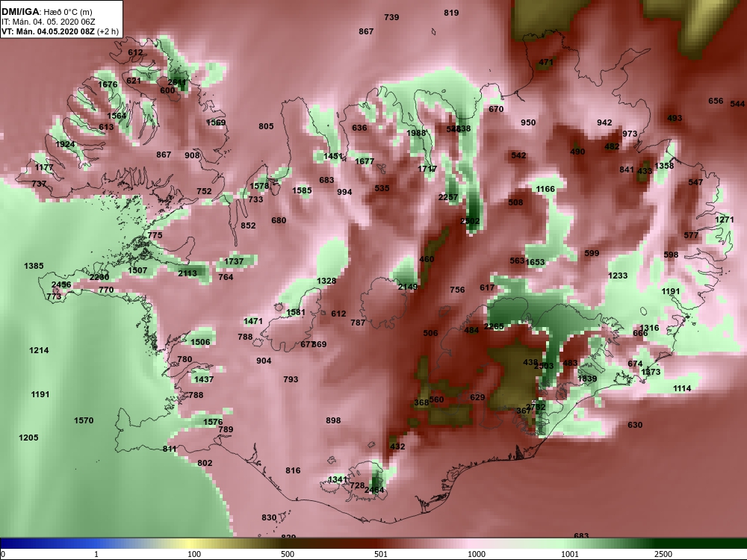747x560 pixels.
Task: Click the value 2456
Action: pyautogui.click(x=61, y=284)
